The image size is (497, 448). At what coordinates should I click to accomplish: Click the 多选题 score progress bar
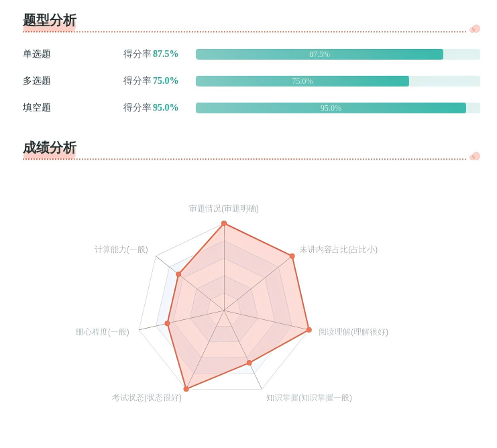(x=337, y=81)
